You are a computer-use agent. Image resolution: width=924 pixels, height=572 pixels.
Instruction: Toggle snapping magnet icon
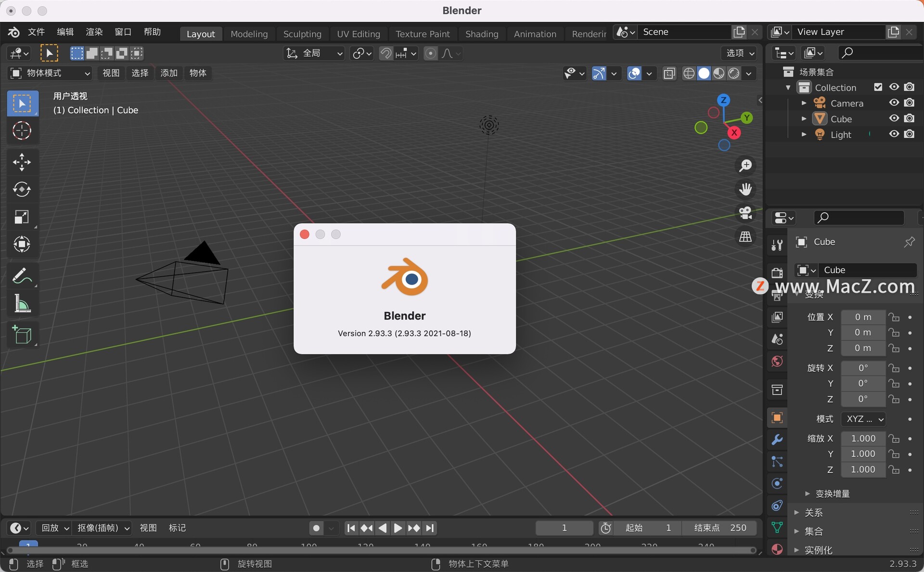386,53
